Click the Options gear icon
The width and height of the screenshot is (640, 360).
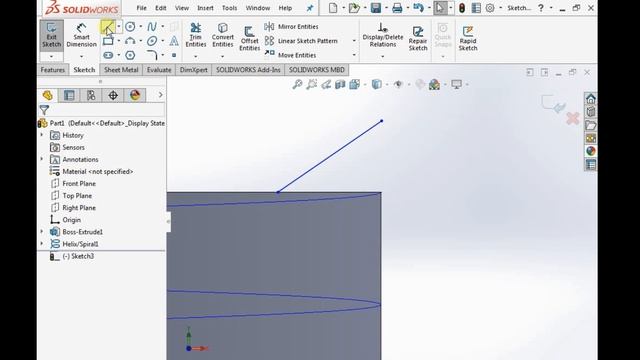pos(490,8)
